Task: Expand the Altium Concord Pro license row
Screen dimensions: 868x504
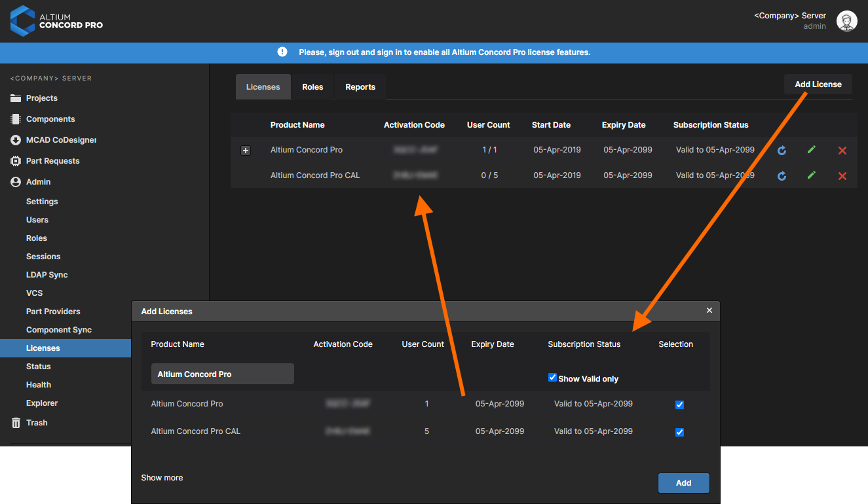Action: [x=246, y=151]
